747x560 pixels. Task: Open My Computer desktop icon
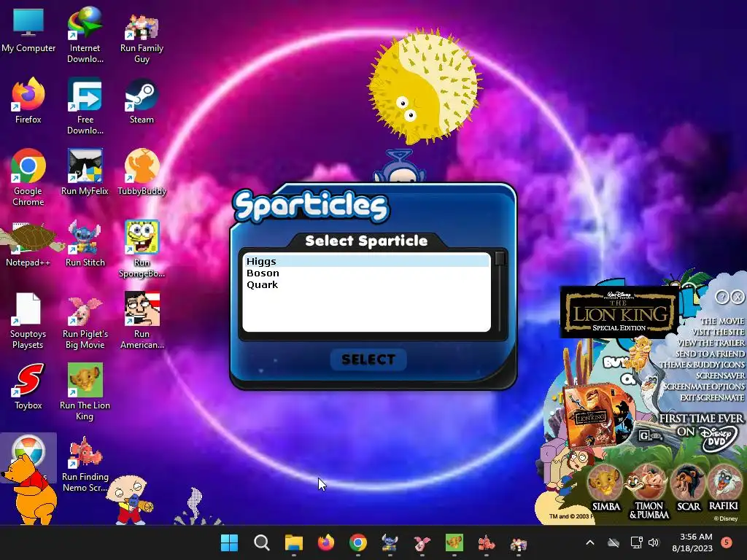coord(28,31)
